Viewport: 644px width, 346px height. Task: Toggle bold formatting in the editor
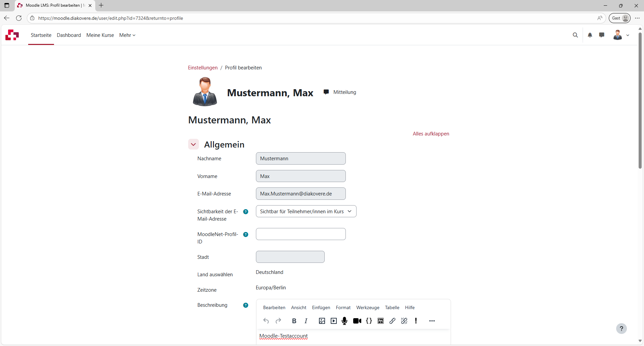294,321
